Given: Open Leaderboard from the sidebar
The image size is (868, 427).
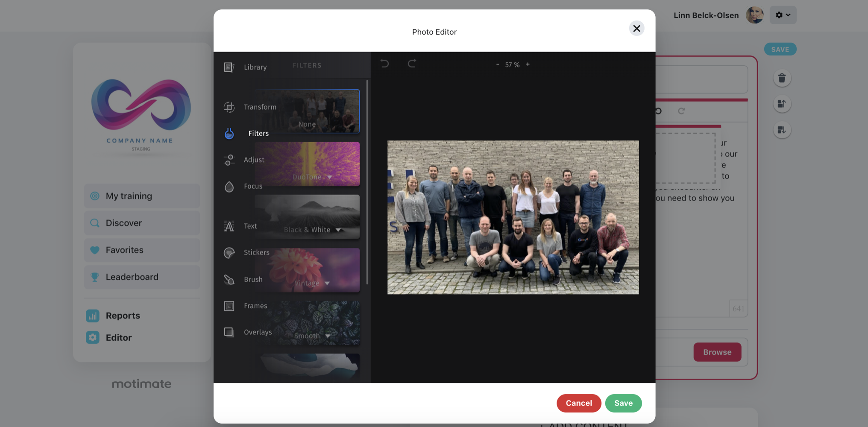Looking at the screenshot, I should (142, 277).
